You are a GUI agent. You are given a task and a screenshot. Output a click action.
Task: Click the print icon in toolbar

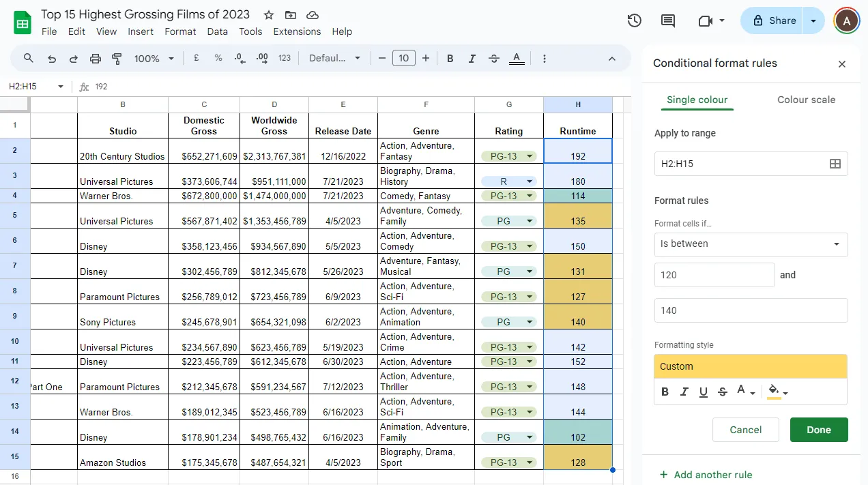pyautogui.click(x=96, y=59)
